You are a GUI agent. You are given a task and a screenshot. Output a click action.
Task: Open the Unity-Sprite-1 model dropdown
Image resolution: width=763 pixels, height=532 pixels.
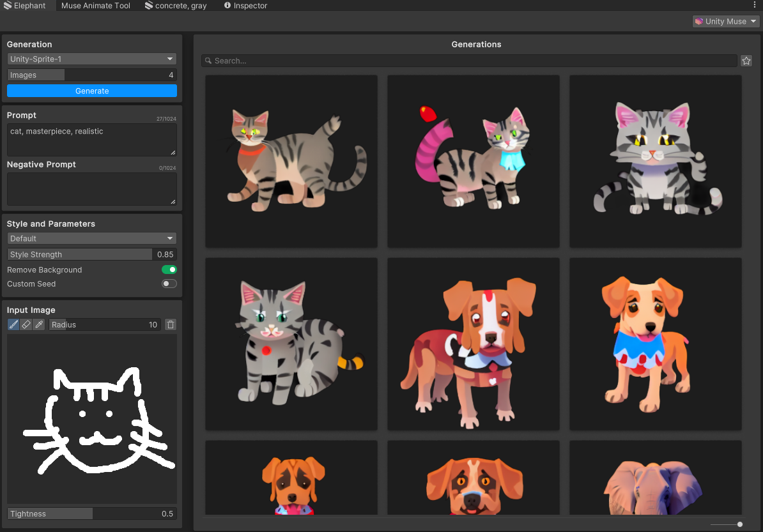pyautogui.click(x=92, y=59)
